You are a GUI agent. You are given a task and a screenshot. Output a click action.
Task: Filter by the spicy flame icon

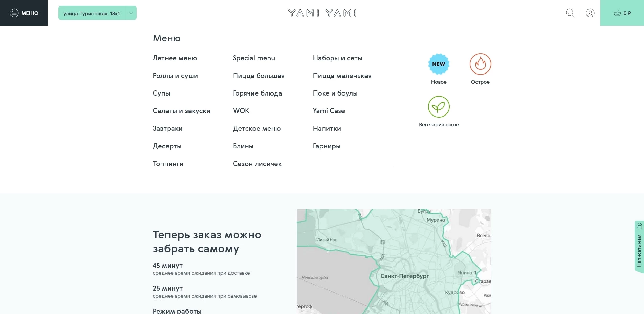pyautogui.click(x=480, y=64)
